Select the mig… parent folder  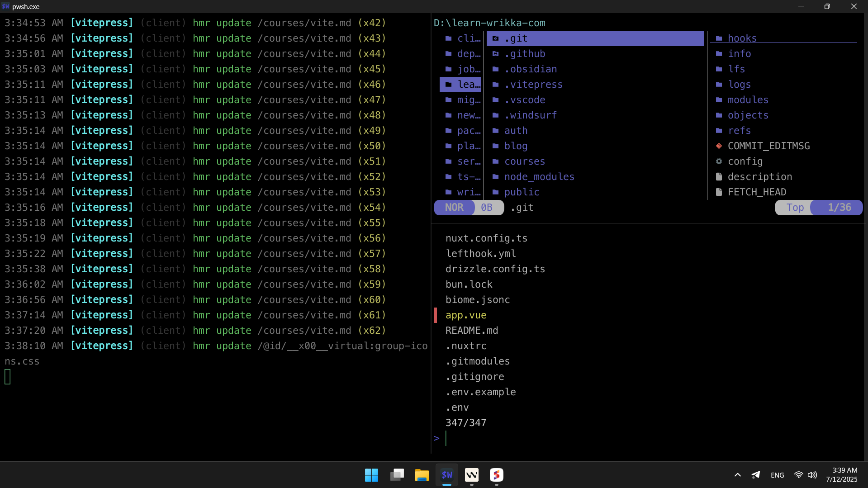(460, 100)
